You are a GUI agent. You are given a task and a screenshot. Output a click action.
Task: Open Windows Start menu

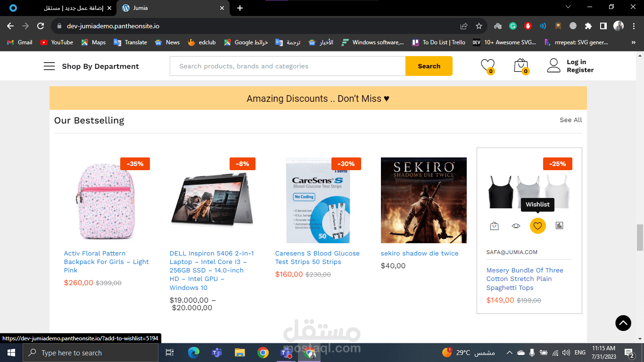[11, 353]
